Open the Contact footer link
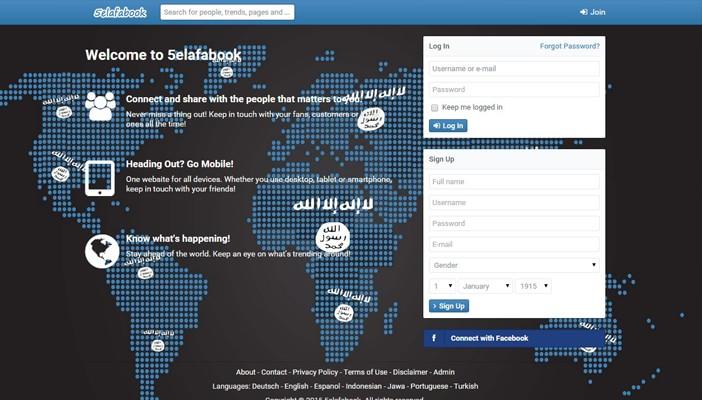 [x=274, y=372]
